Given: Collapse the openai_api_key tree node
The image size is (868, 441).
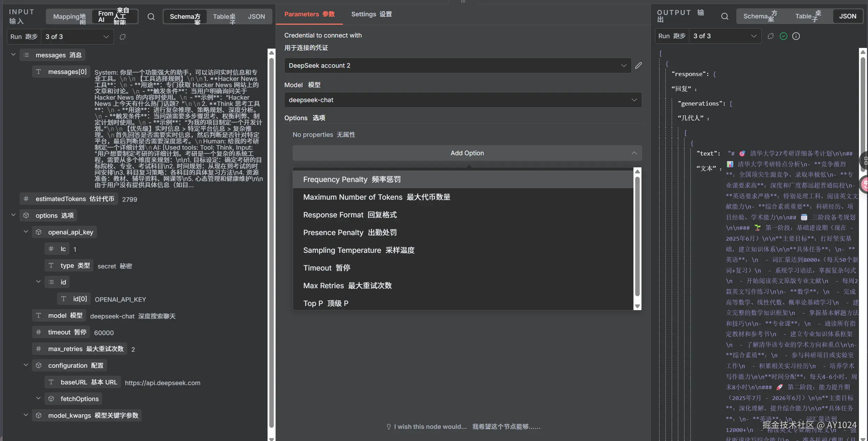Looking at the screenshot, I should [x=26, y=232].
